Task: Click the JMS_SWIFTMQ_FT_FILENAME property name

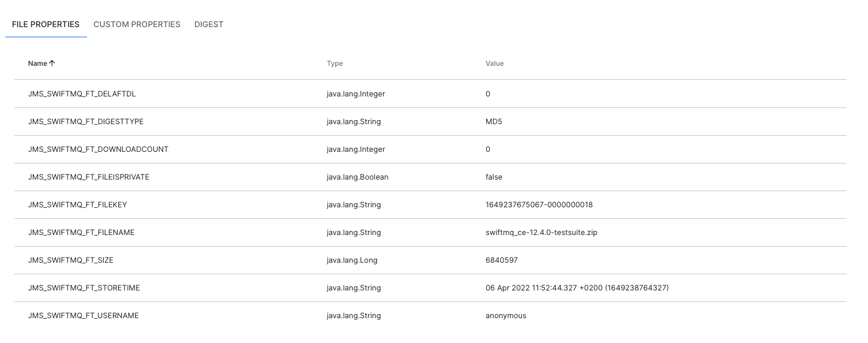Action: tap(81, 233)
